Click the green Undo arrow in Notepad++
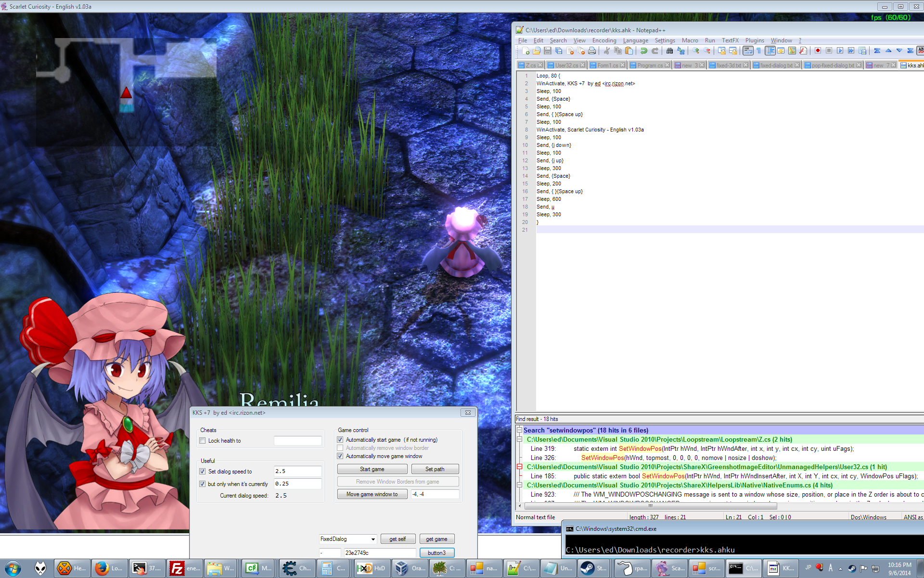This screenshot has width=924, height=578. pos(643,51)
